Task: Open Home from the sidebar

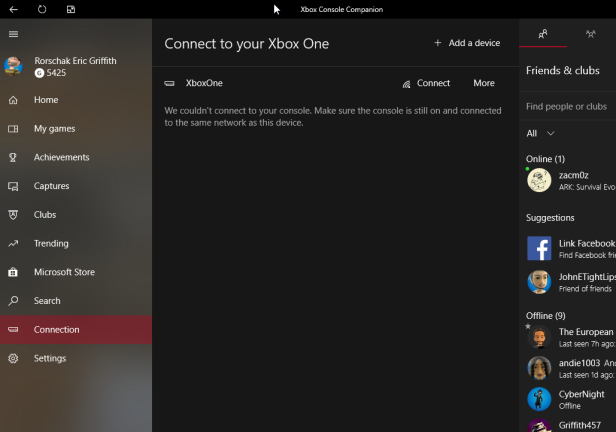Action: pyautogui.click(x=46, y=100)
